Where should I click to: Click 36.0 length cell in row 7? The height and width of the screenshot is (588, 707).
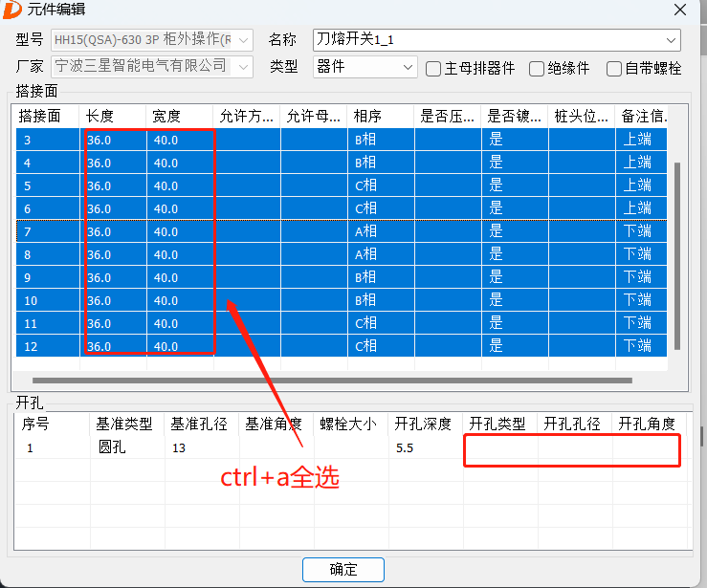point(113,231)
